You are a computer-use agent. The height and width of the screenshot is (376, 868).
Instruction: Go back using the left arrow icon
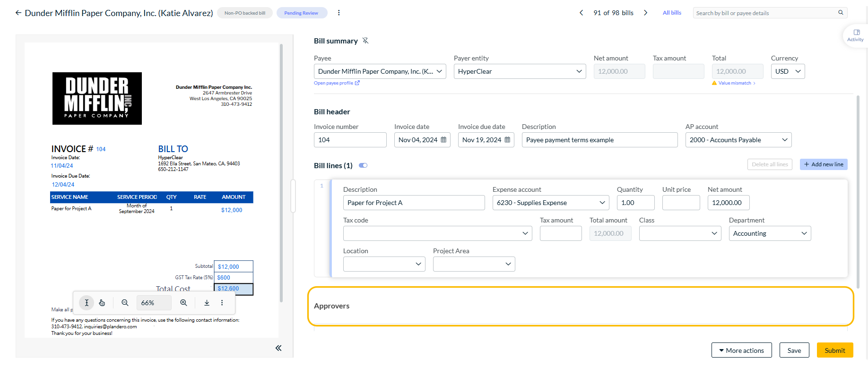pyautogui.click(x=18, y=13)
